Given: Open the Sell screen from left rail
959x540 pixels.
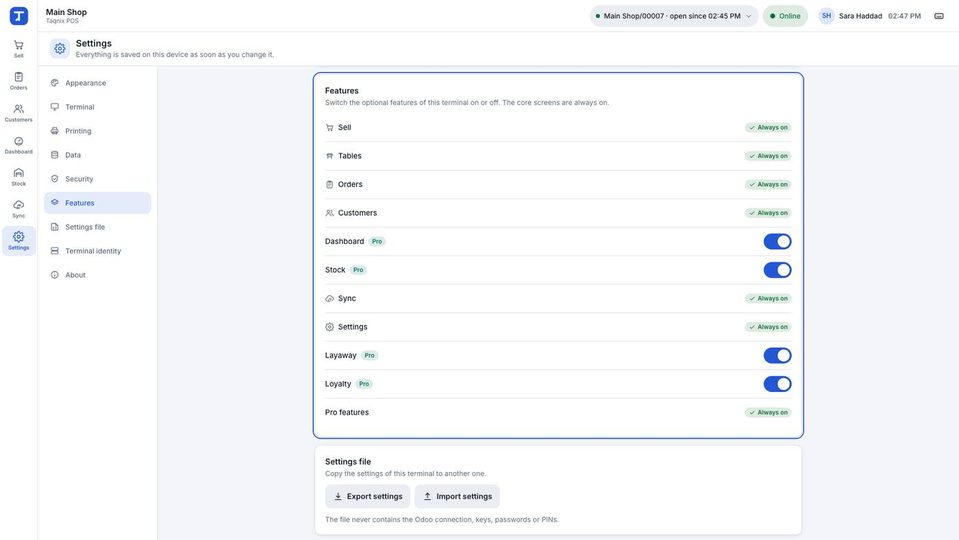Looking at the screenshot, I should point(19,49).
